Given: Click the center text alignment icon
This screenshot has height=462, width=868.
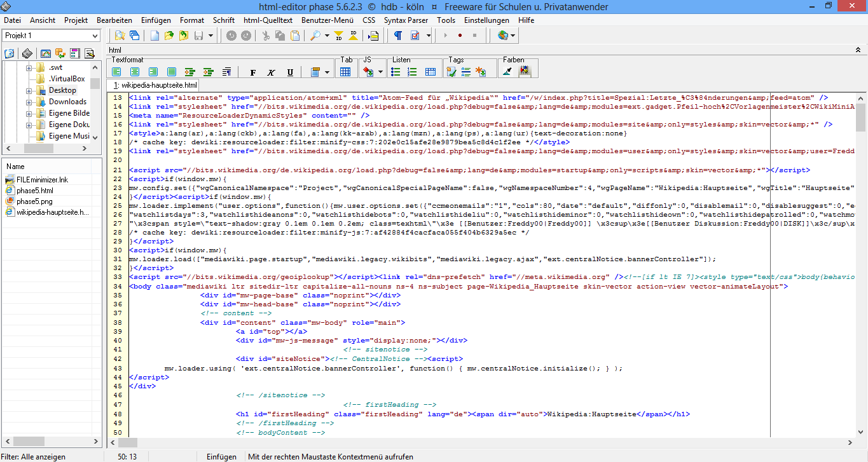Looking at the screenshot, I should coord(135,72).
